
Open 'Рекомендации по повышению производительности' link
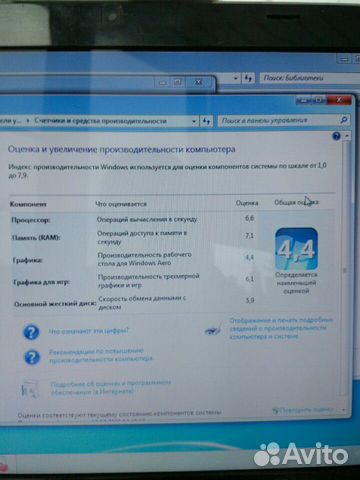pyautogui.click(x=101, y=355)
